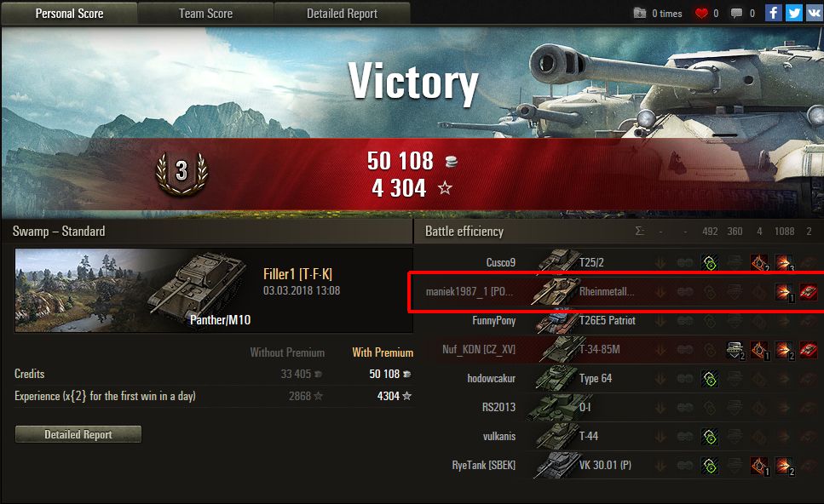Switch to Team Score tab
The height and width of the screenshot is (504, 824).
(205, 13)
